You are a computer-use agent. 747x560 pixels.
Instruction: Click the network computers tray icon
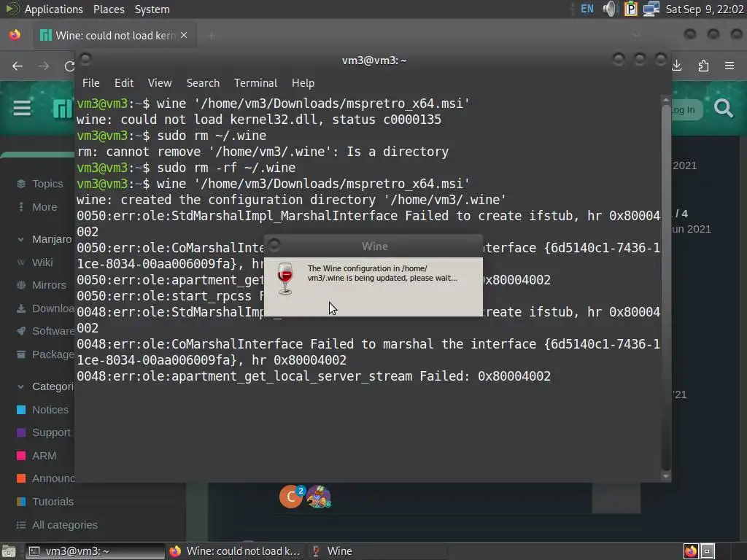pos(651,9)
